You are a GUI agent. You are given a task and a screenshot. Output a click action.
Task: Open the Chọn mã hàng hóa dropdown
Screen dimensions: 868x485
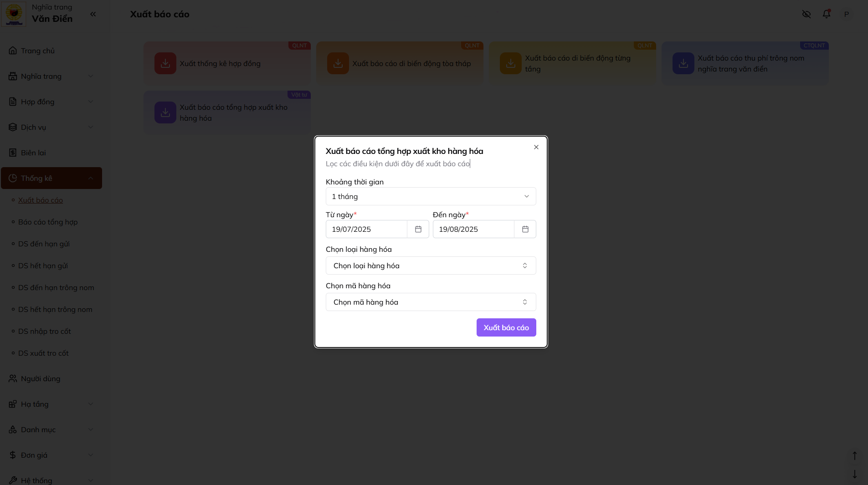pos(431,302)
